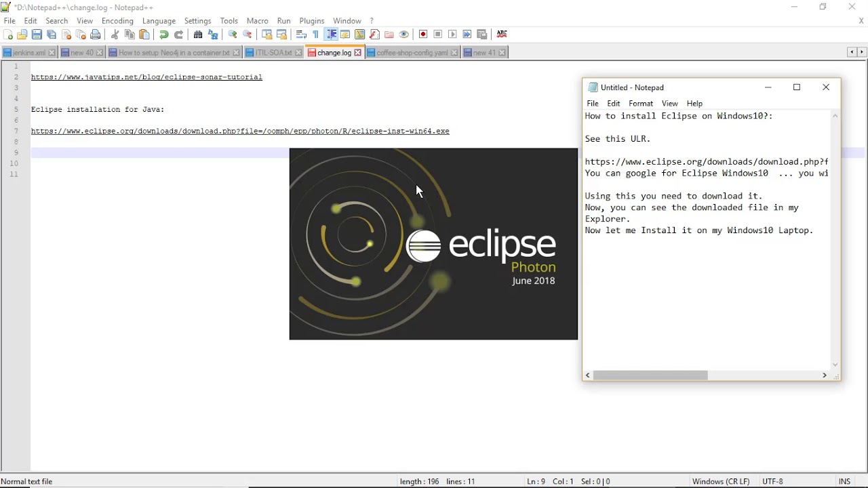
Task: Toggle the Indent guide icon
Action: [x=332, y=35]
